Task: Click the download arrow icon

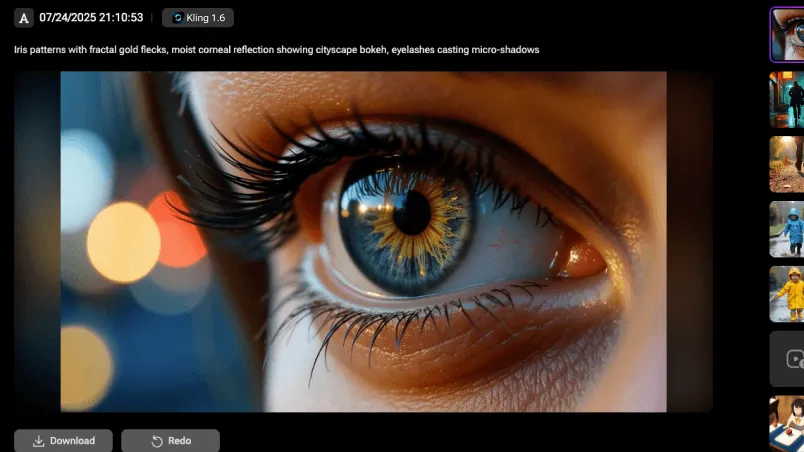Action: (38, 441)
